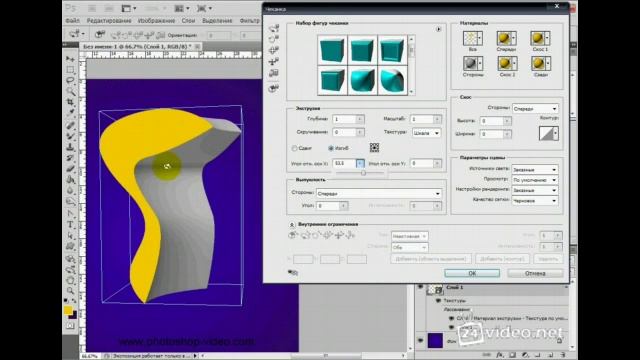Select the Zoom tool in toolbox

tap(71, 291)
